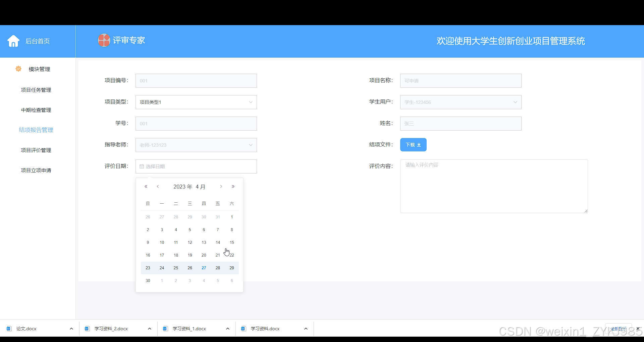Screen dimensions: 644x342
Task: Click the 学号 input field
Action: click(x=196, y=124)
